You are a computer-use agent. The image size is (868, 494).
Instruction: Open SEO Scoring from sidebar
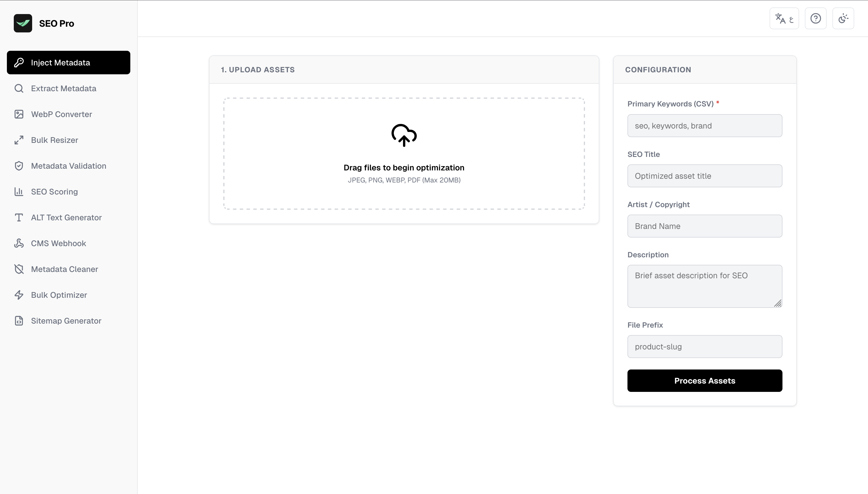[54, 192]
